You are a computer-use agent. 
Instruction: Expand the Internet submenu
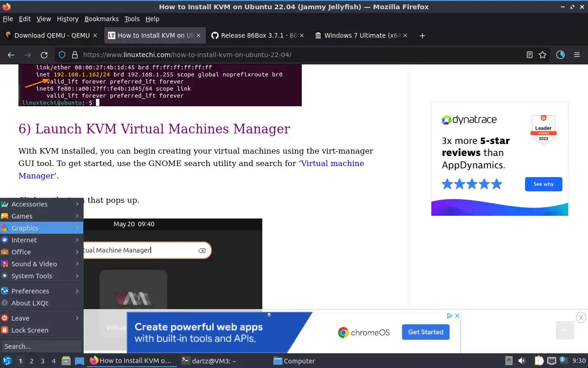click(x=41, y=240)
